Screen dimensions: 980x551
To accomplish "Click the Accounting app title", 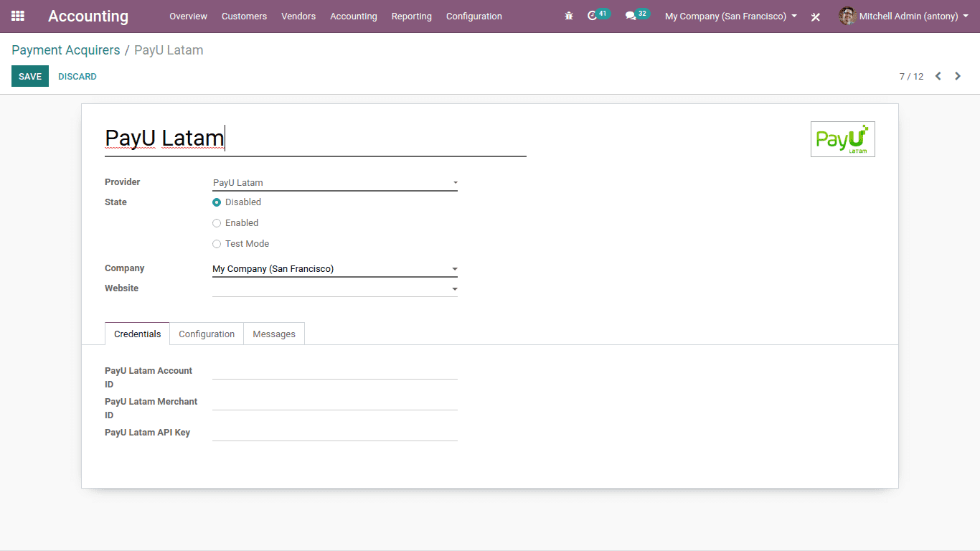I will tap(88, 16).
